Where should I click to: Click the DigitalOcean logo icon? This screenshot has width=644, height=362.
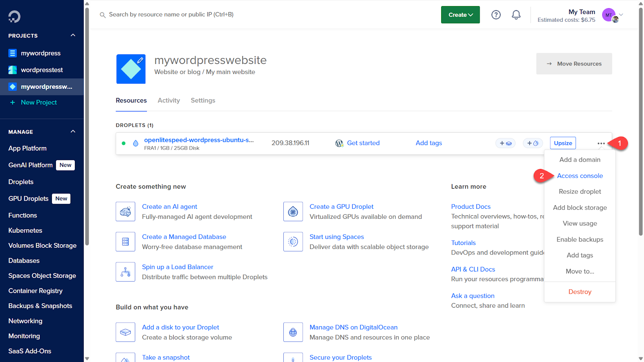point(14,16)
